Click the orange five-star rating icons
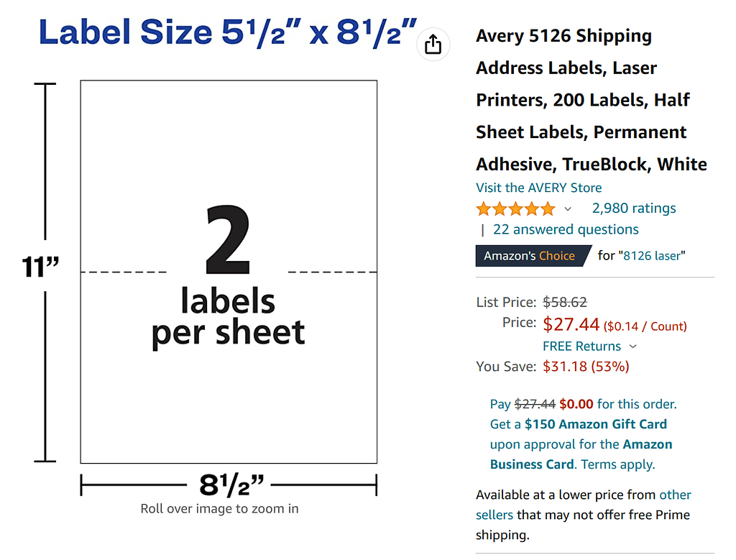The width and height of the screenshot is (736, 560). (515, 209)
